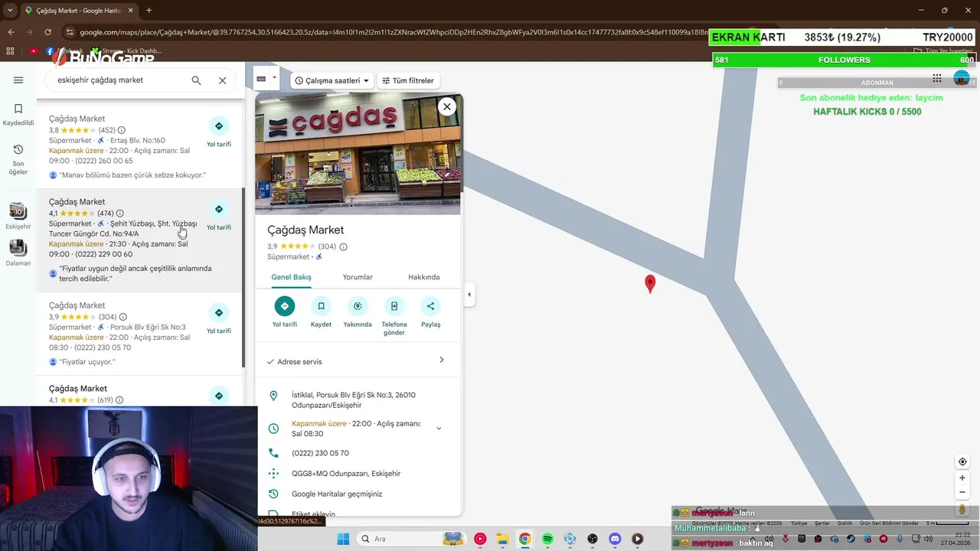The image size is (980, 551).
Task: Open Spotify from taskbar
Action: pos(547,539)
